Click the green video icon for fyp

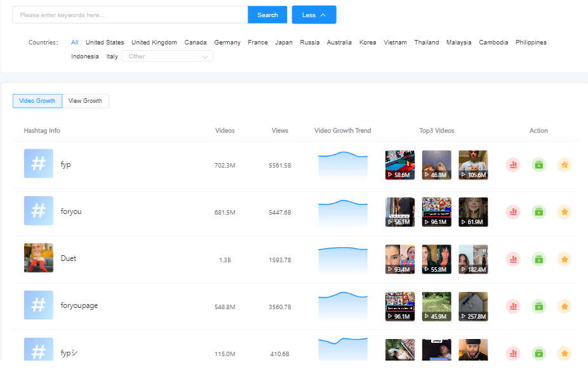(539, 164)
